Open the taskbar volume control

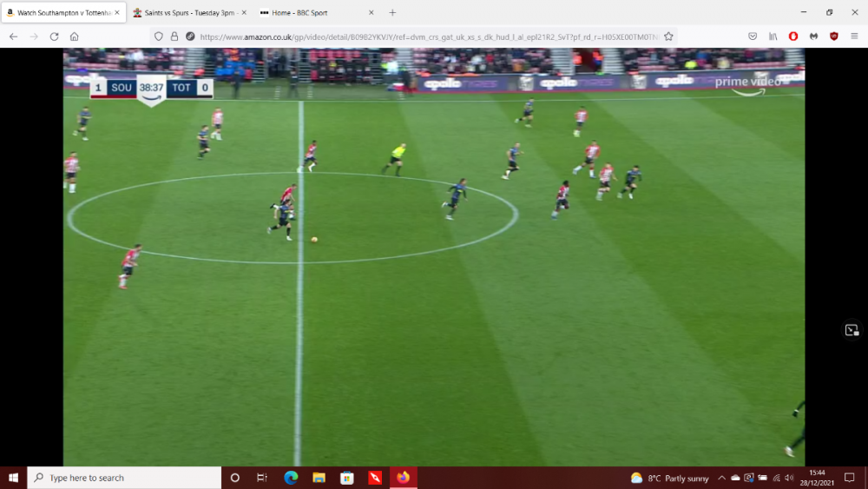pyautogui.click(x=789, y=478)
